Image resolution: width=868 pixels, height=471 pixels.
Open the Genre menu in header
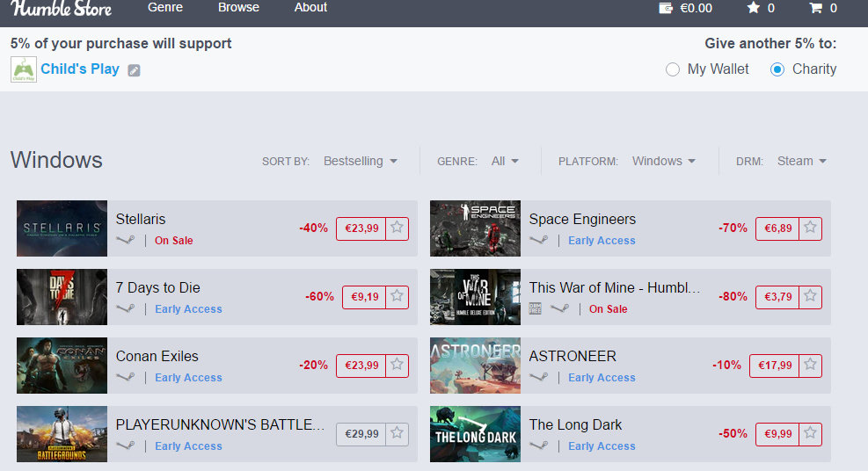[x=165, y=7]
